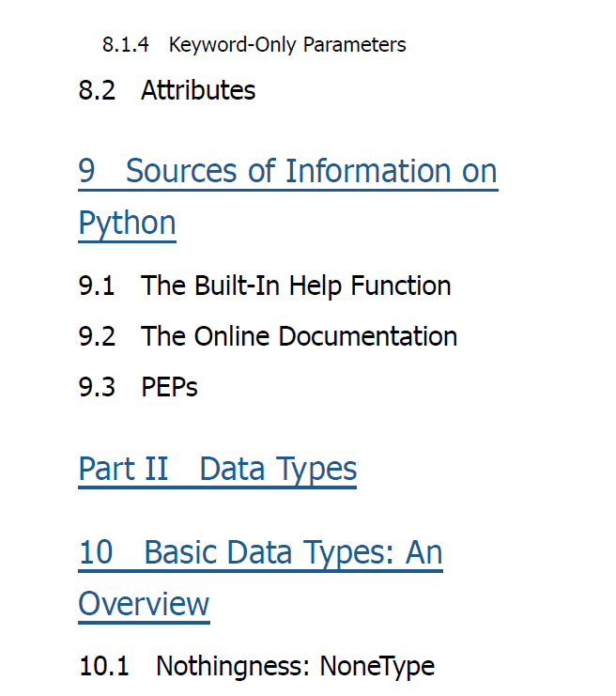Go to The Online Documentation entry
The image size is (616, 696).
click(300, 336)
